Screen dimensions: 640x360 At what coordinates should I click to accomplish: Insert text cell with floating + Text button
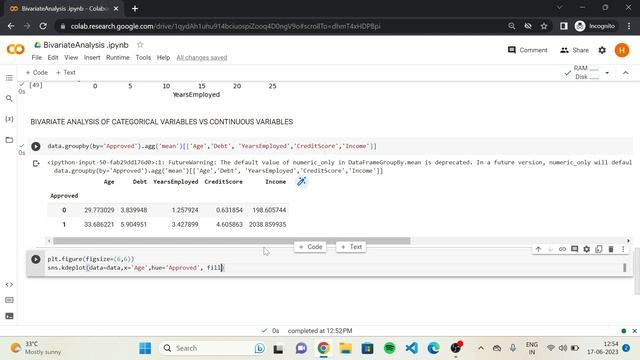[351, 247]
